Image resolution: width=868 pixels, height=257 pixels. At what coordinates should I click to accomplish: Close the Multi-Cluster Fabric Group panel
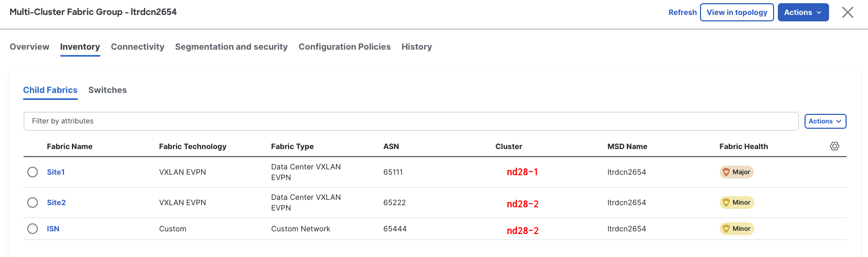point(847,12)
